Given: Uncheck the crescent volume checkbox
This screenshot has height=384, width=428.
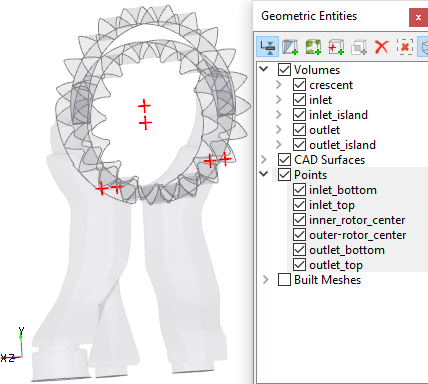Looking at the screenshot, I should [x=299, y=85].
